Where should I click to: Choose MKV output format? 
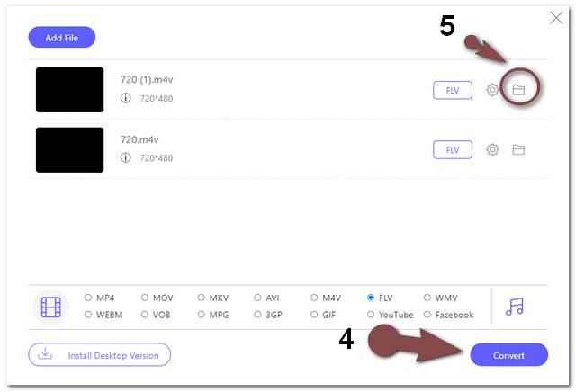click(x=202, y=298)
